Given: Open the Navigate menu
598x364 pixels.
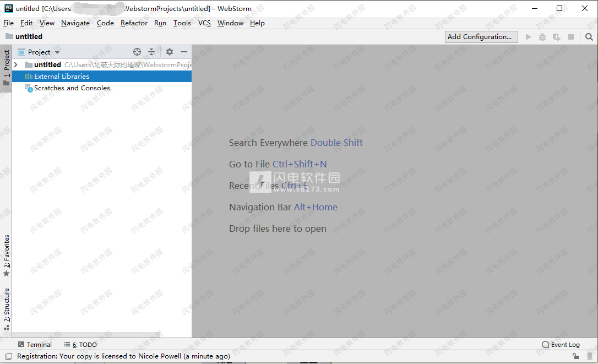Looking at the screenshot, I should pyautogui.click(x=75, y=23).
